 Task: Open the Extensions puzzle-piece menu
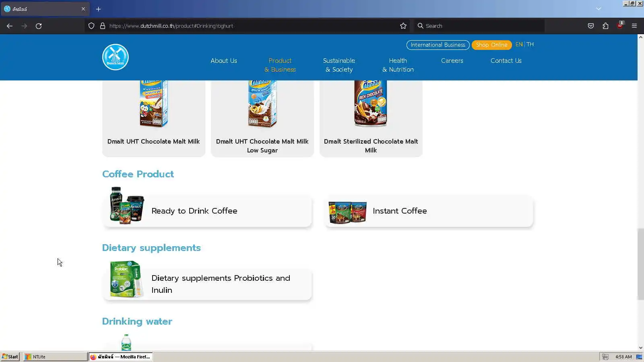coord(605,26)
